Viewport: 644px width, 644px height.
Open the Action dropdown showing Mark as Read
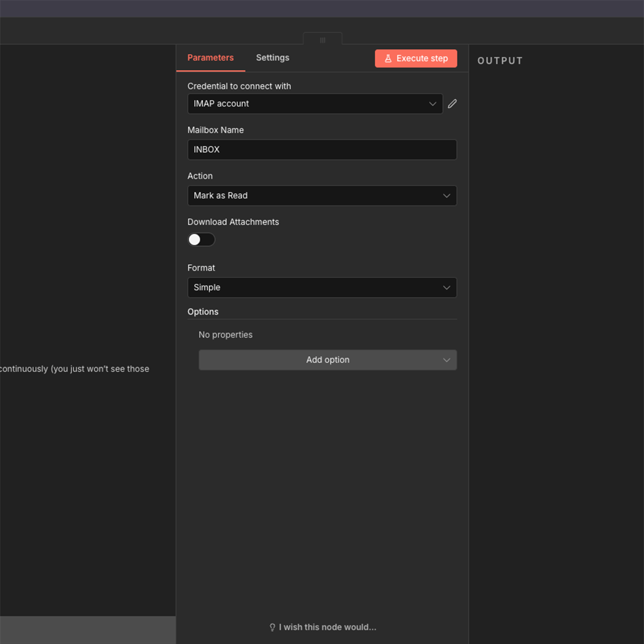point(322,195)
